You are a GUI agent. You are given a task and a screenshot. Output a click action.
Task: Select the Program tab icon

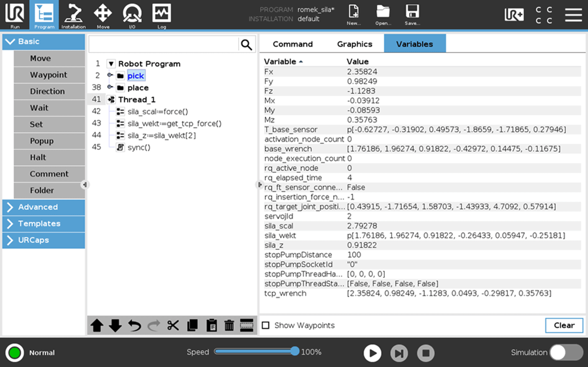click(x=44, y=15)
